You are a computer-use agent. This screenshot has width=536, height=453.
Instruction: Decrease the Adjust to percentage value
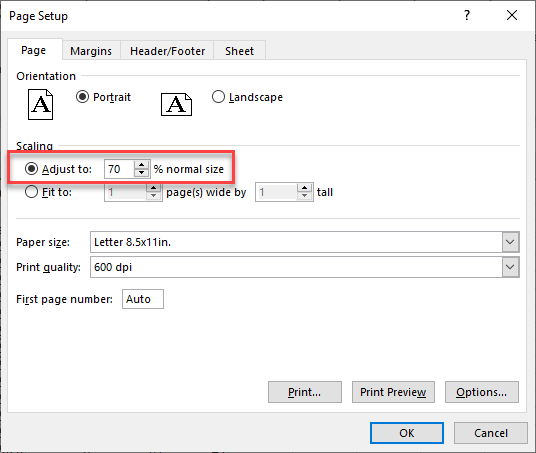coord(141,173)
